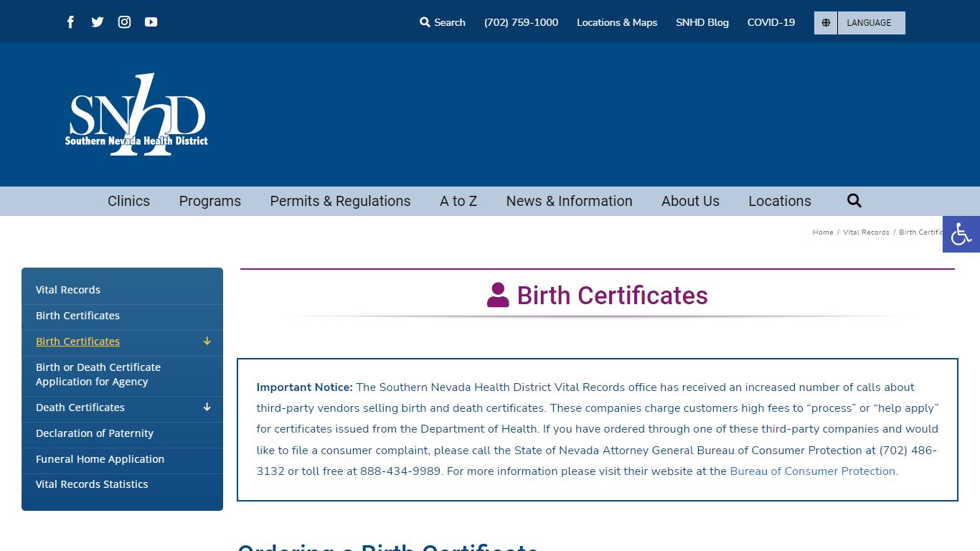The width and height of the screenshot is (980, 551).
Task: Select the highlighted Birth Certificates sidebar link
Action: click(x=77, y=342)
